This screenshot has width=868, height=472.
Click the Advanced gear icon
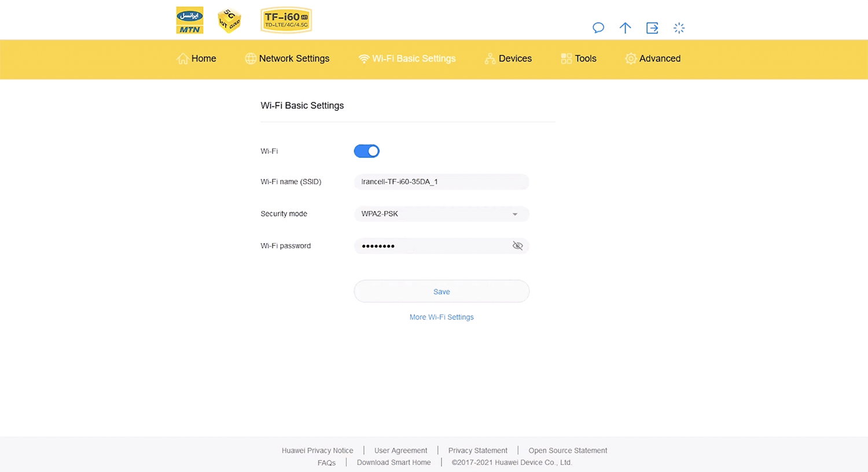click(631, 58)
